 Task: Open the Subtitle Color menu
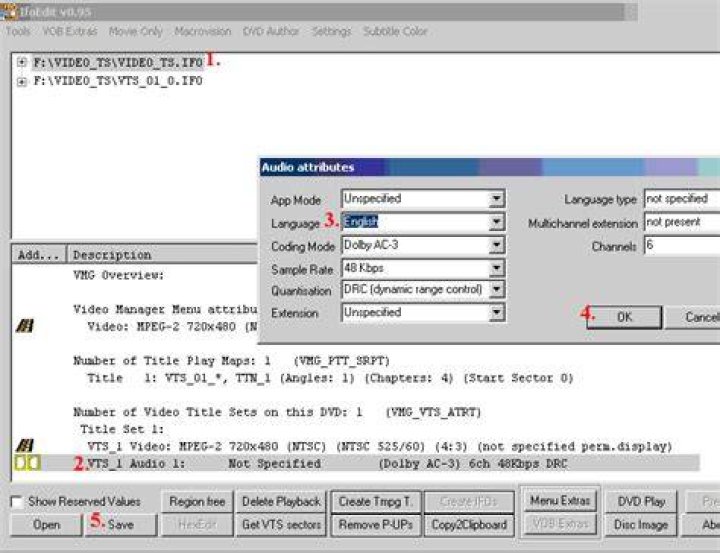(395, 32)
